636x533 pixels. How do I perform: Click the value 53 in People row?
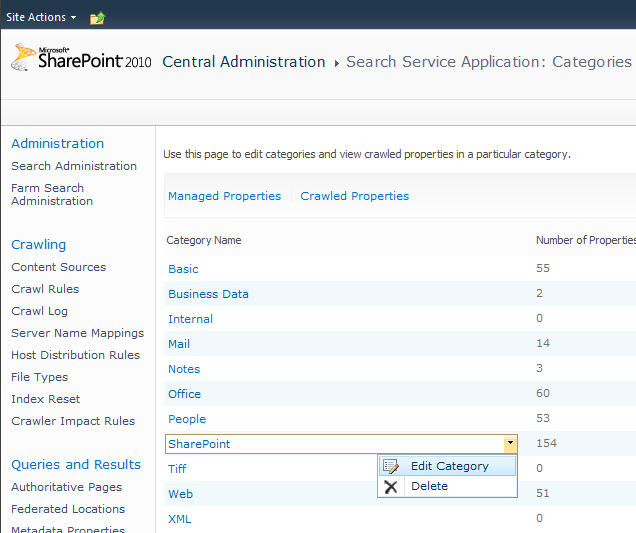coord(543,418)
